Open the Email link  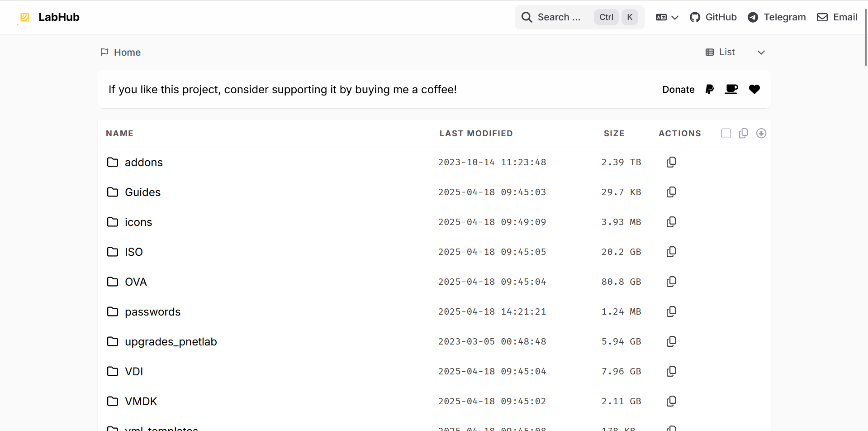coord(837,17)
